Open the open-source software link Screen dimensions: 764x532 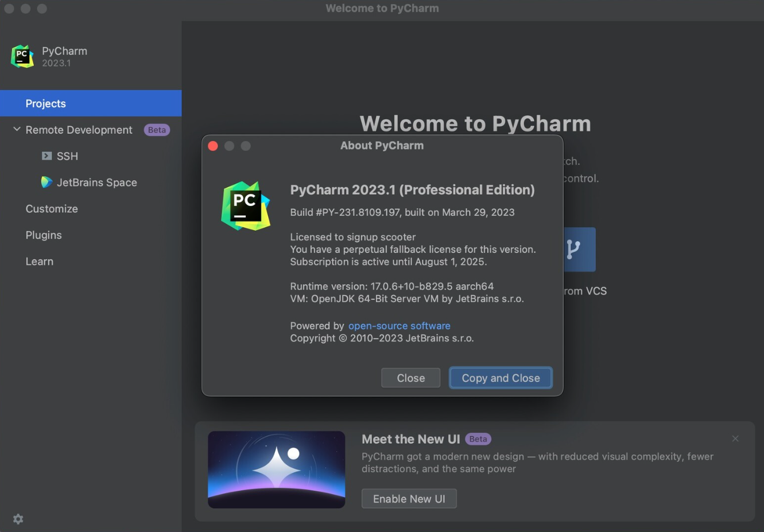[x=399, y=325]
